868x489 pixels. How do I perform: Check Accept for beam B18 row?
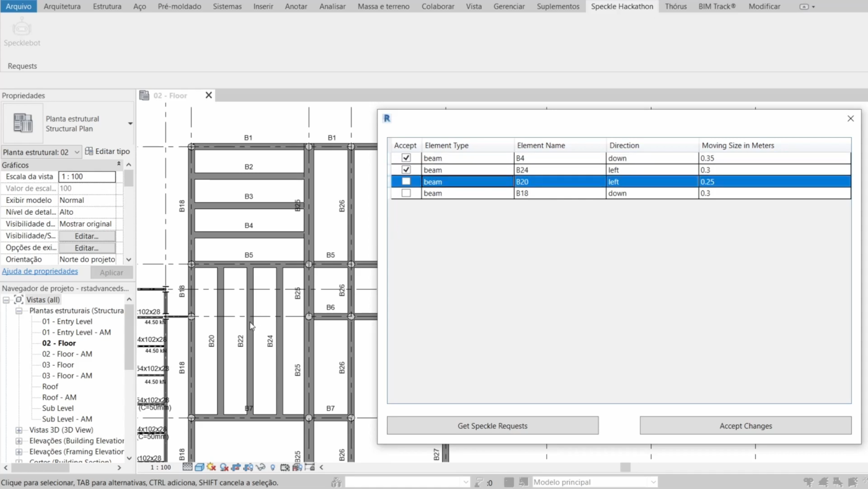[406, 194]
